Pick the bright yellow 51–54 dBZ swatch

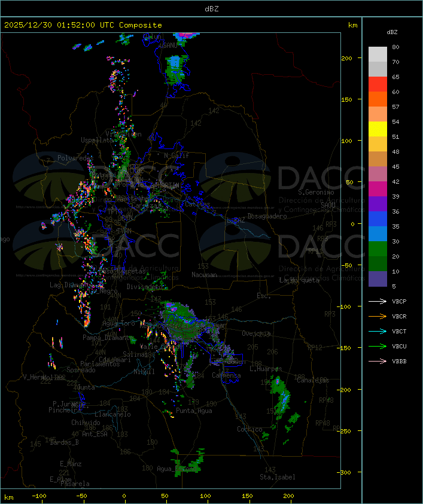[378, 129]
